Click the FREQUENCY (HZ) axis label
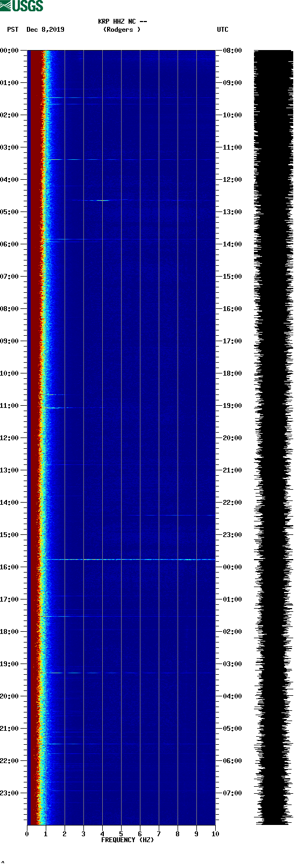The image size is (297, 868). click(128, 840)
